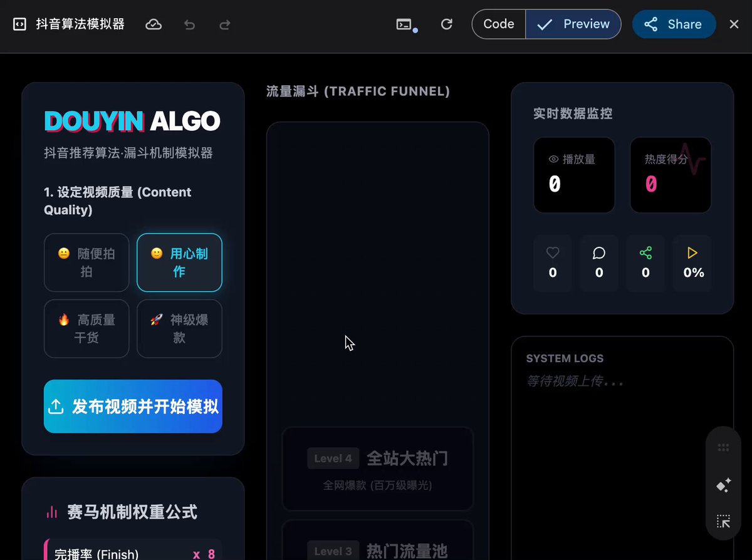752x560 pixels.
Task: Click the 实时数据监控 heading
Action: [x=573, y=113]
